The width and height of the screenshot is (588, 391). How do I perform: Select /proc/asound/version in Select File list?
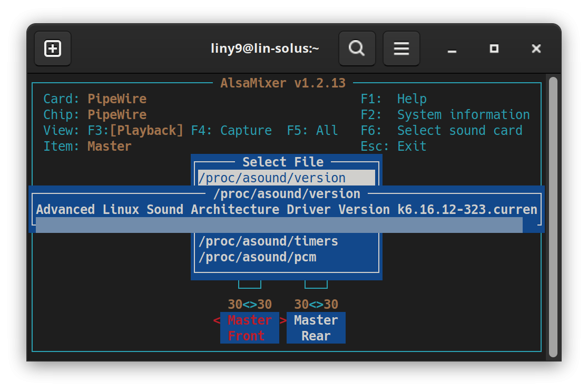[272, 178]
